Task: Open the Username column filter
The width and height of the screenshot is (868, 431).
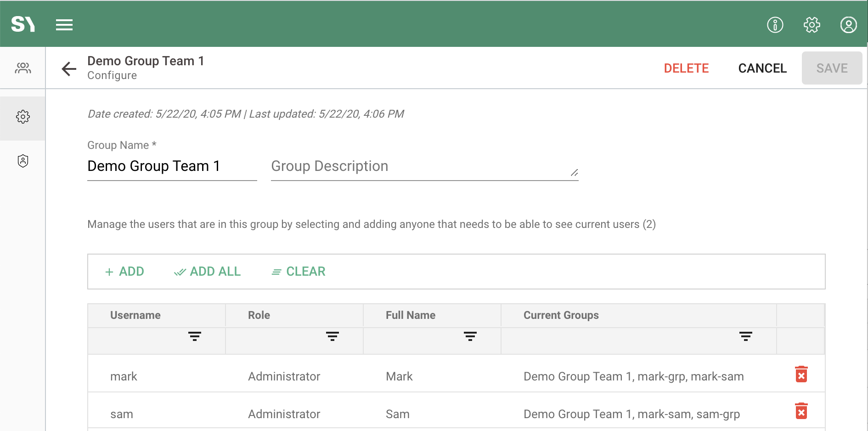Action: tap(195, 336)
